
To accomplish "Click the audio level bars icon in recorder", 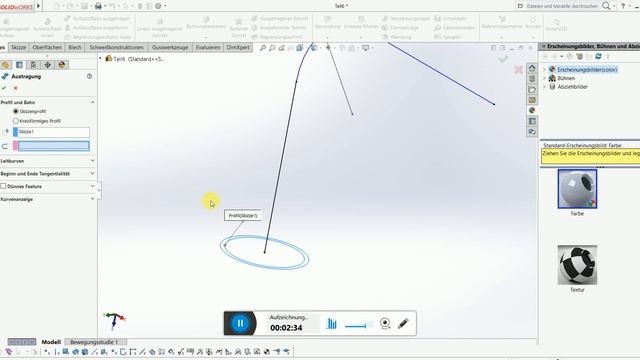I will pyautogui.click(x=332, y=324).
